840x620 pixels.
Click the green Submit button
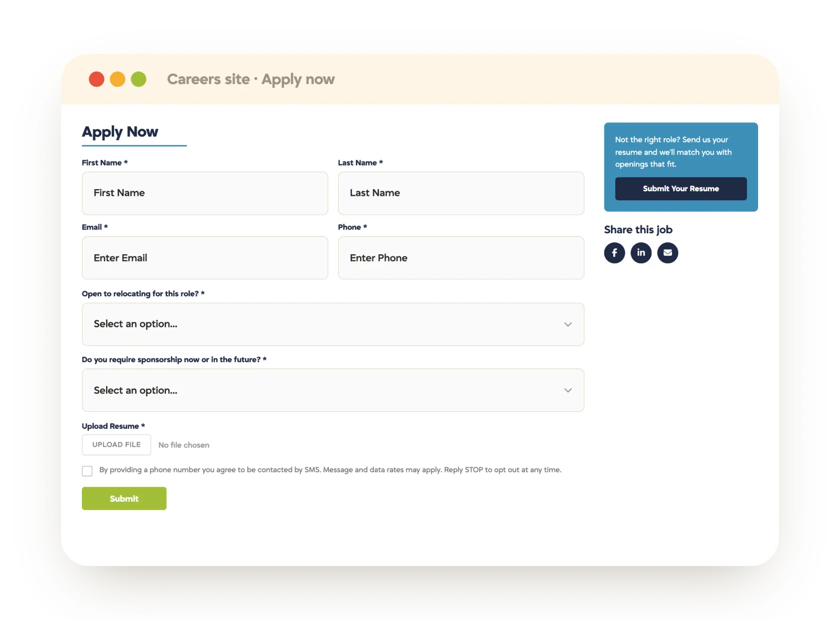coord(124,499)
